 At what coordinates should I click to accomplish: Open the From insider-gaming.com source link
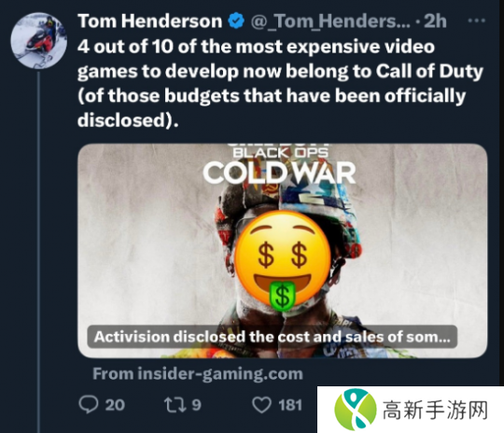pyautogui.click(x=198, y=374)
